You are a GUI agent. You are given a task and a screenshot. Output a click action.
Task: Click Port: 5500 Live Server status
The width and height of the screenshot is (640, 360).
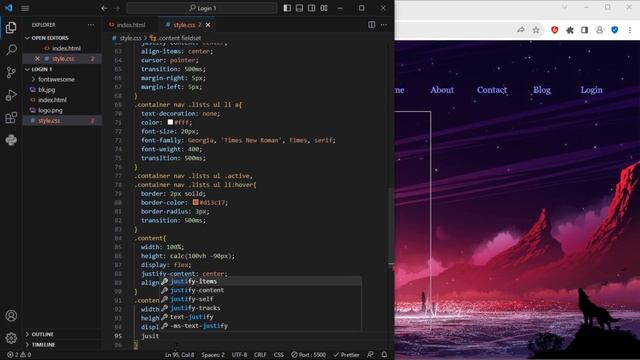click(x=309, y=355)
